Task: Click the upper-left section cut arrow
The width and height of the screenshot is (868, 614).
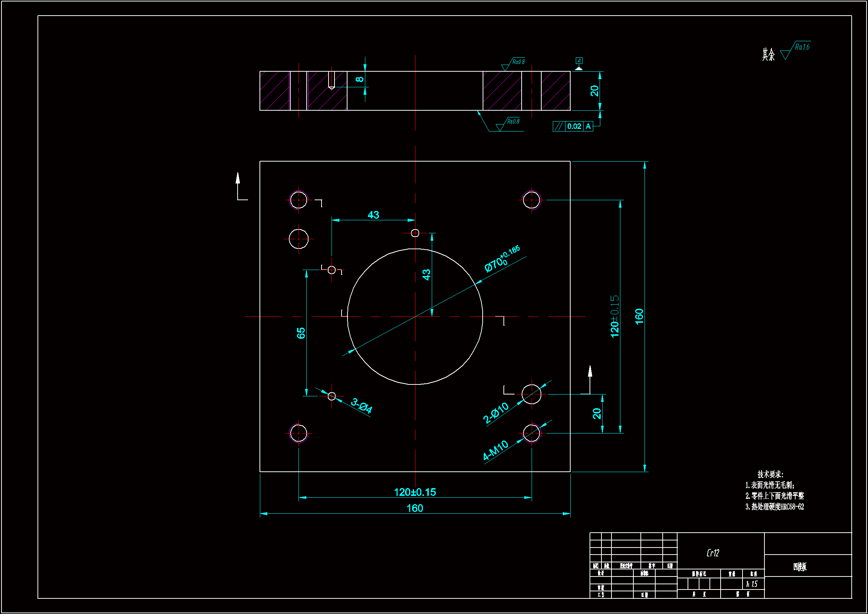Action: pyautogui.click(x=238, y=180)
